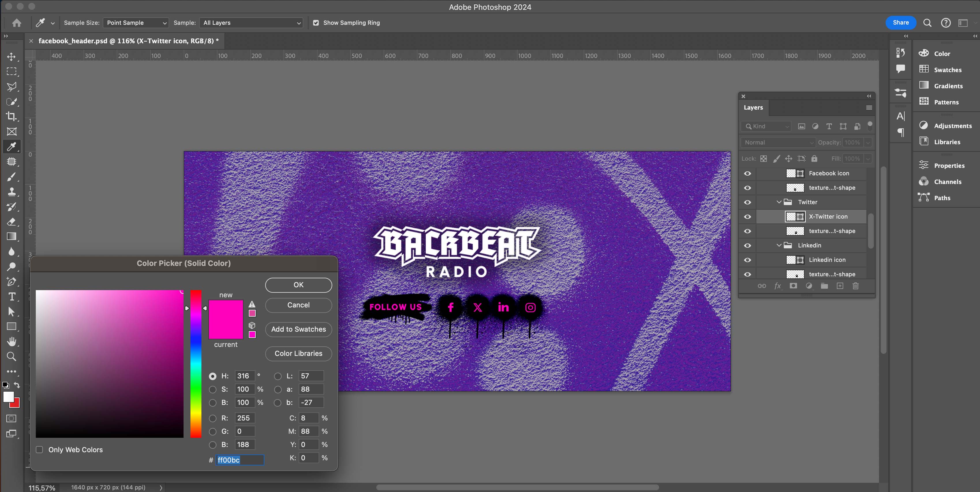Image resolution: width=980 pixels, height=492 pixels.
Task: Hide the X-Twitter icon layer
Action: coord(747,217)
